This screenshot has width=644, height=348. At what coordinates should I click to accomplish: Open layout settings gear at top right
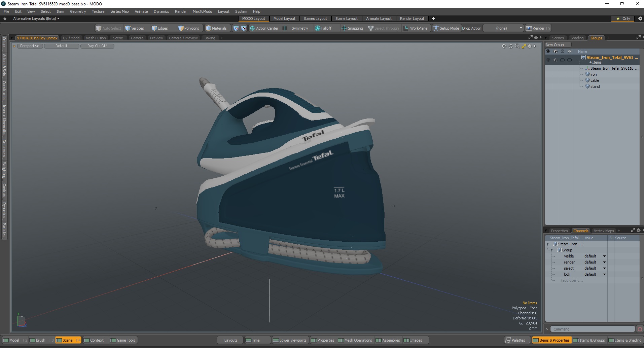click(x=640, y=19)
